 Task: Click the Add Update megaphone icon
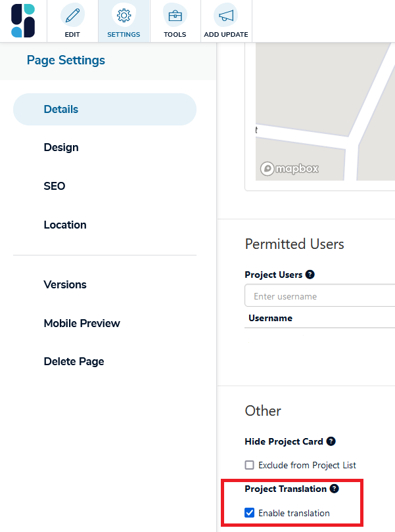coord(226,14)
